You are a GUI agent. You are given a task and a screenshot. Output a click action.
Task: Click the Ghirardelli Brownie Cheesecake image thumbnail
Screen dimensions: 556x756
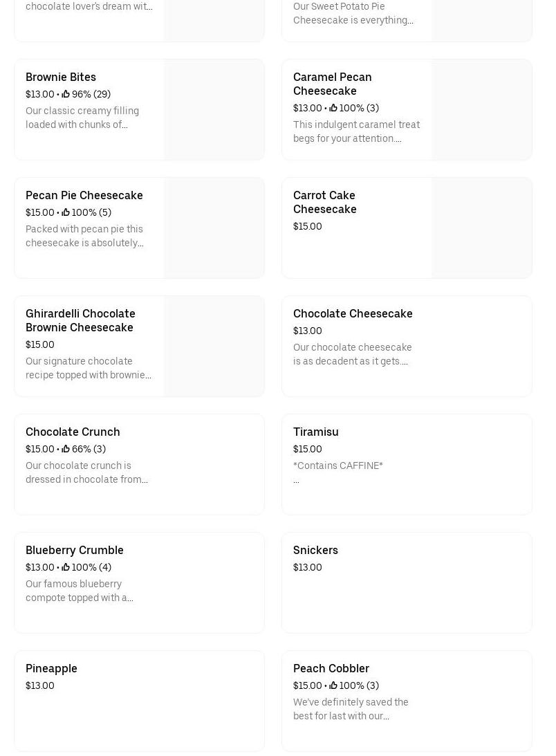214,346
